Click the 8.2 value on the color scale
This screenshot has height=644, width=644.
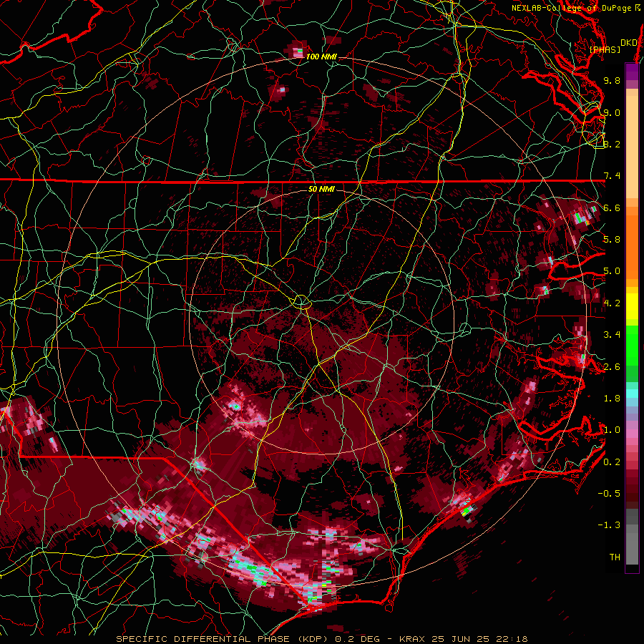(x=612, y=144)
